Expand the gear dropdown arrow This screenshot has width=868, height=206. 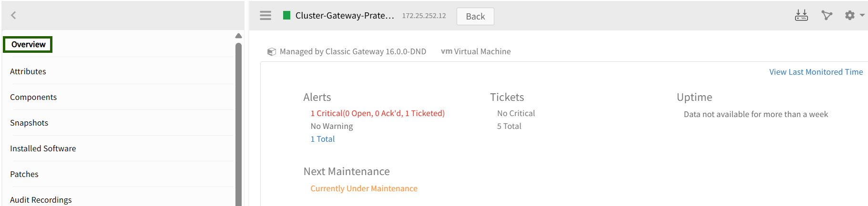point(862,15)
